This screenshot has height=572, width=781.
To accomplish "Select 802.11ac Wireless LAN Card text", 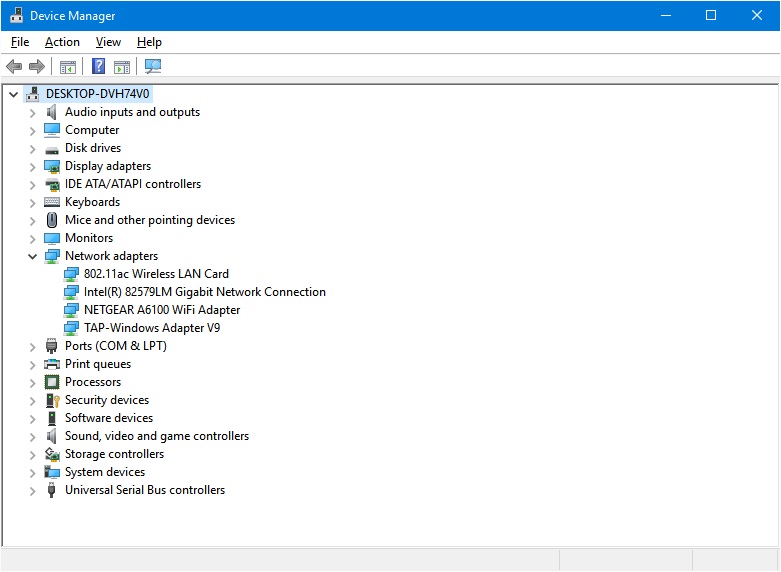I will (156, 274).
